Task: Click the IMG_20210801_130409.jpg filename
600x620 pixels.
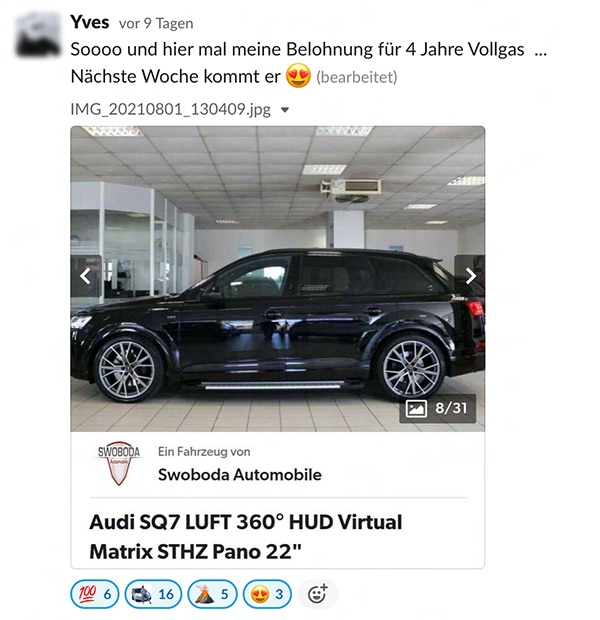Action: pos(170,109)
